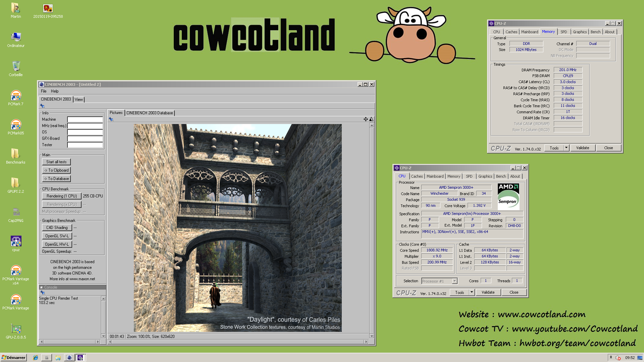Image resolution: width=644 pixels, height=362 pixels.
Task: Open the file explorer taskbar icon
Action: click(58, 358)
